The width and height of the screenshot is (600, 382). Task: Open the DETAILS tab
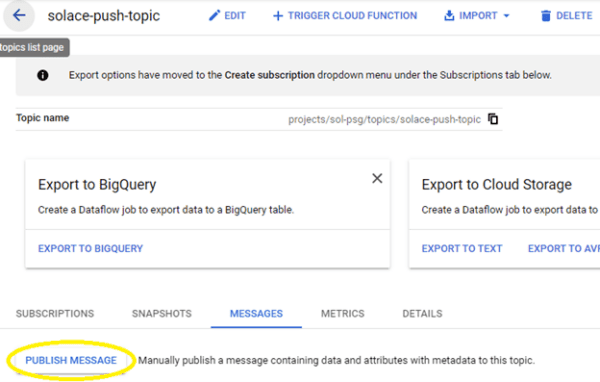[x=422, y=313]
